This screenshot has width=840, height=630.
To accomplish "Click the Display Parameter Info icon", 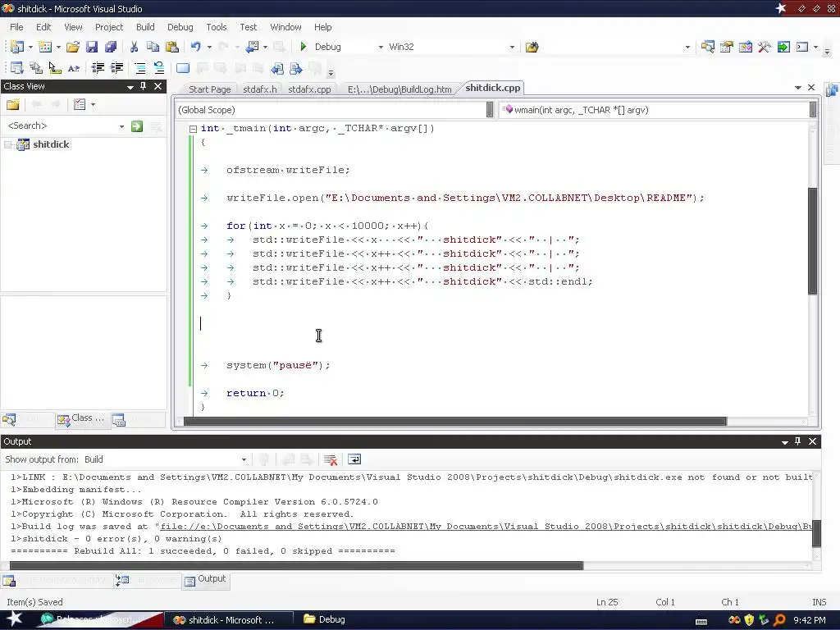I will tap(36, 68).
